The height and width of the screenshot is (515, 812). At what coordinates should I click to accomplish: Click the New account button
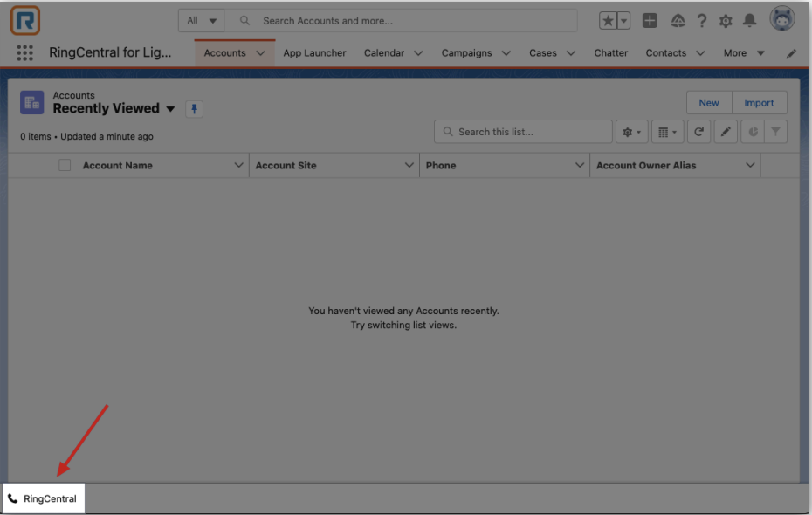coord(709,102)
